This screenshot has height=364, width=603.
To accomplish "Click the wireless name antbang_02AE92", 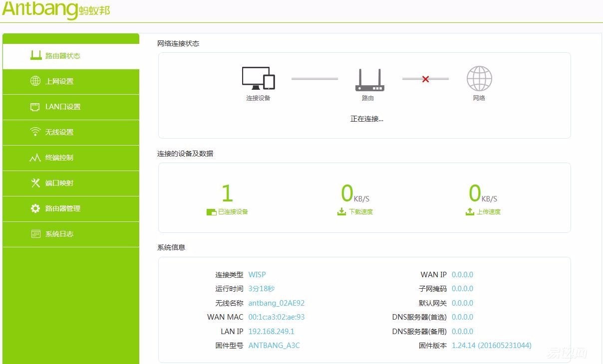I will pyautogui.click(x=277, y=303).
